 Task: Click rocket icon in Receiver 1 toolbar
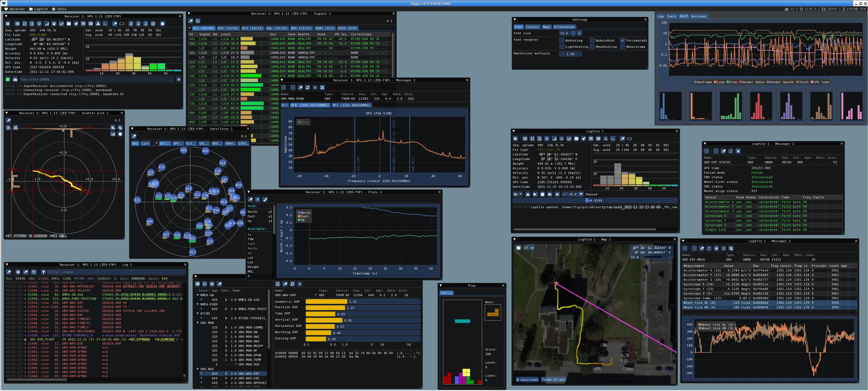pos(76,24)
